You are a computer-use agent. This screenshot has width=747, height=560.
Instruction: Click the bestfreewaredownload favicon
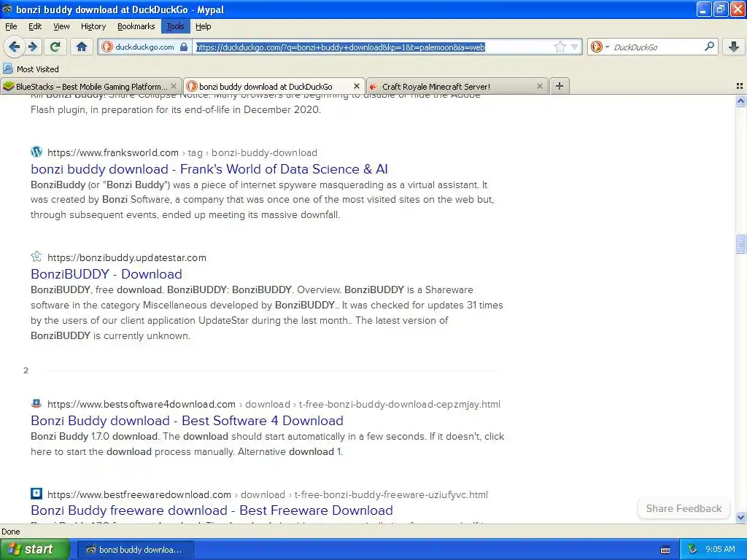point(36,494)
